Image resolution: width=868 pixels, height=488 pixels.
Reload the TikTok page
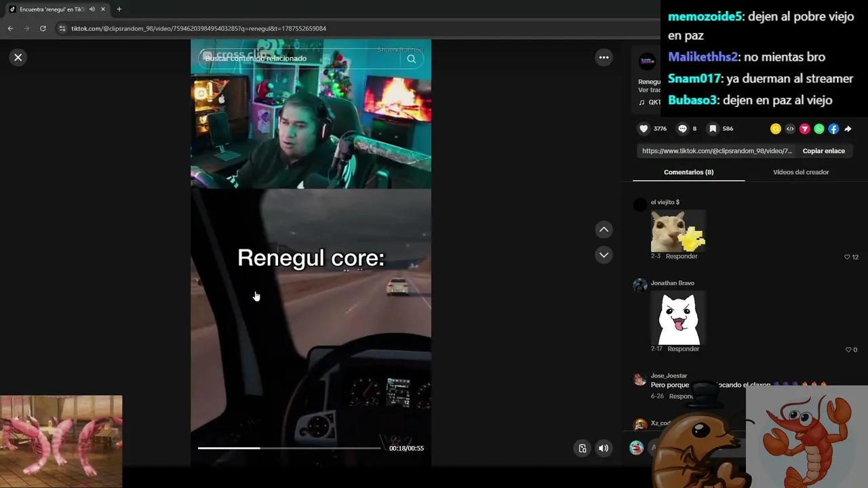coord(43,28)
